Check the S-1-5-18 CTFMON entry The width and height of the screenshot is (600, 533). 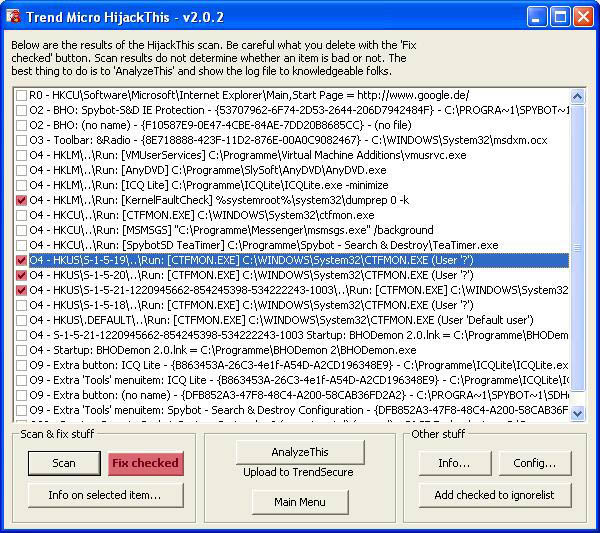point(21,305)
